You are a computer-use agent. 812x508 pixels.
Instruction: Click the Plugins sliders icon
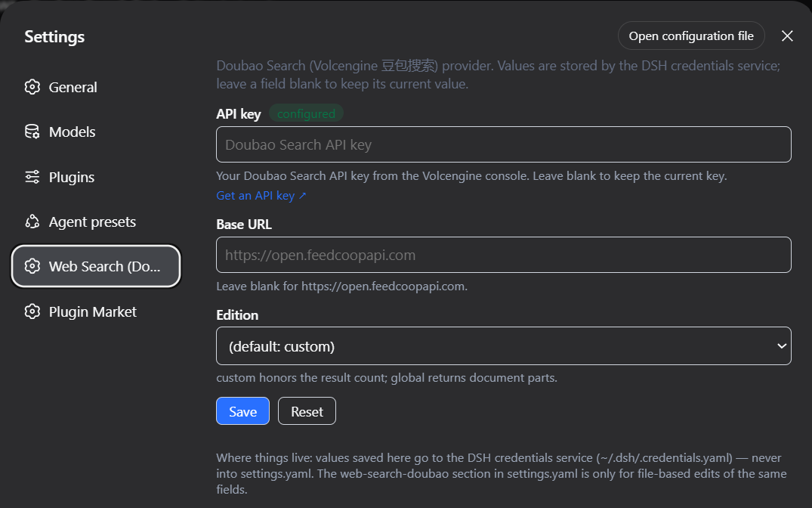[x=32, y=177]
